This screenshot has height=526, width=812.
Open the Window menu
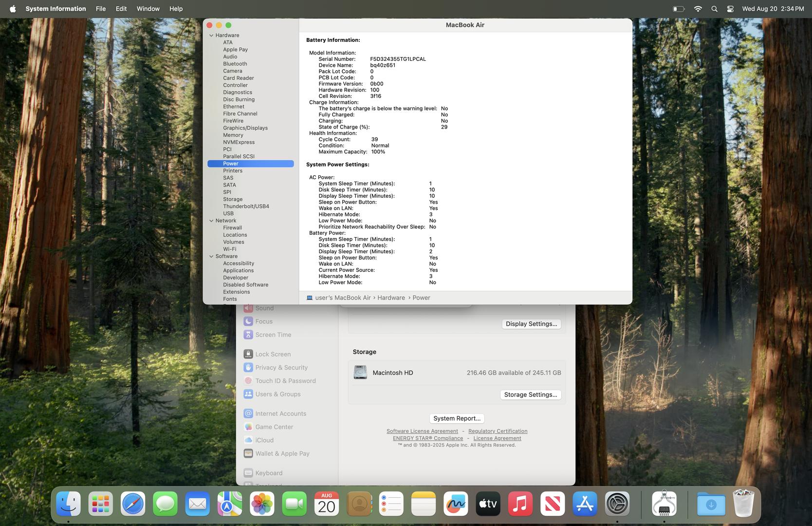[148, 9]
